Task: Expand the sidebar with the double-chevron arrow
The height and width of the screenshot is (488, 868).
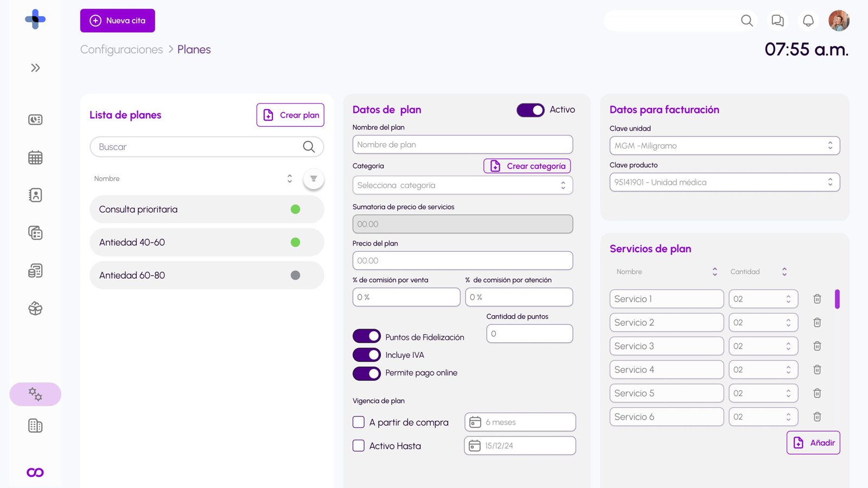Action: pos(35,67)
